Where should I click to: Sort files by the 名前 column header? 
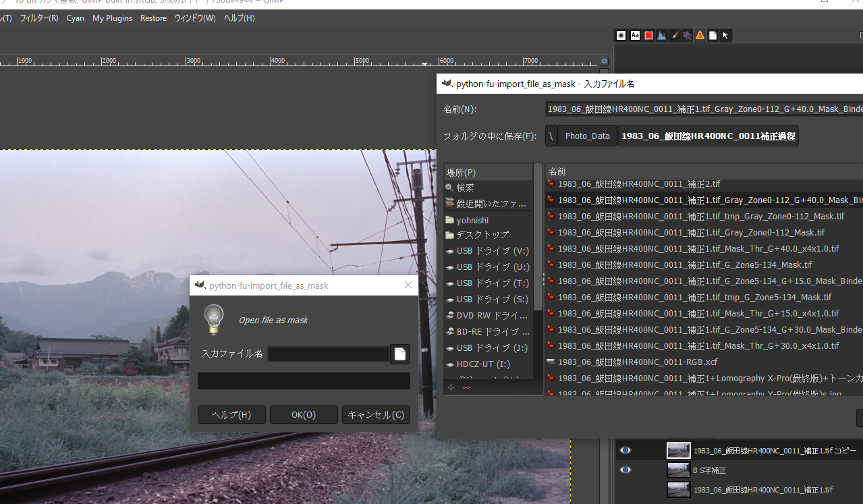(x=704, y=171)
